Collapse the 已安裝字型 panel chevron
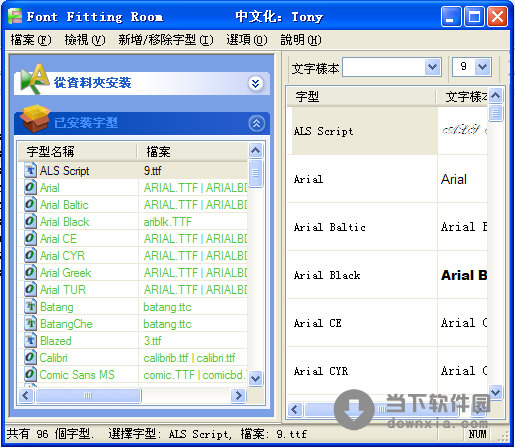Image resolution: width=515 pixels, height=448 pixels. click(256, 123)
